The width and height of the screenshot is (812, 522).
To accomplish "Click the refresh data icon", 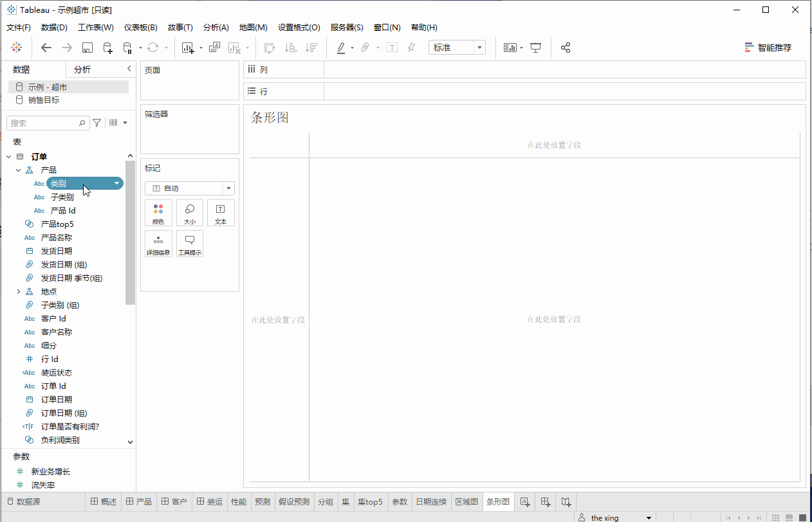I will click(x=152, y=48).
